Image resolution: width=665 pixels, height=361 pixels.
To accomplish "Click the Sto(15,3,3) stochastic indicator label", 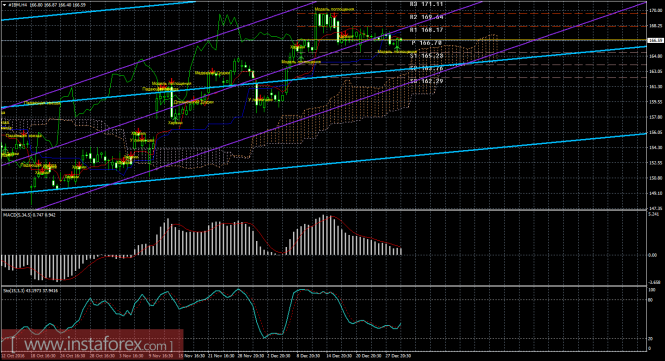I will tap(14, 291).
